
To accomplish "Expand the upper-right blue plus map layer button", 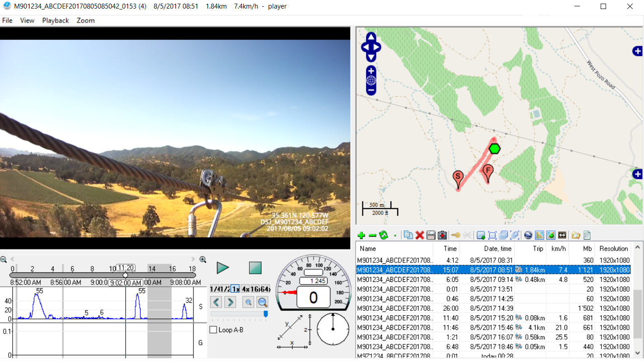I will tap(638, 51).
